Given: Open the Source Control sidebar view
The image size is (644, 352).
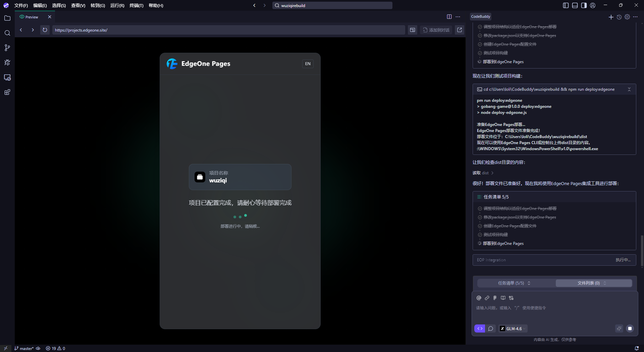Looking at the screenshot, I should (x=7, y=48).
